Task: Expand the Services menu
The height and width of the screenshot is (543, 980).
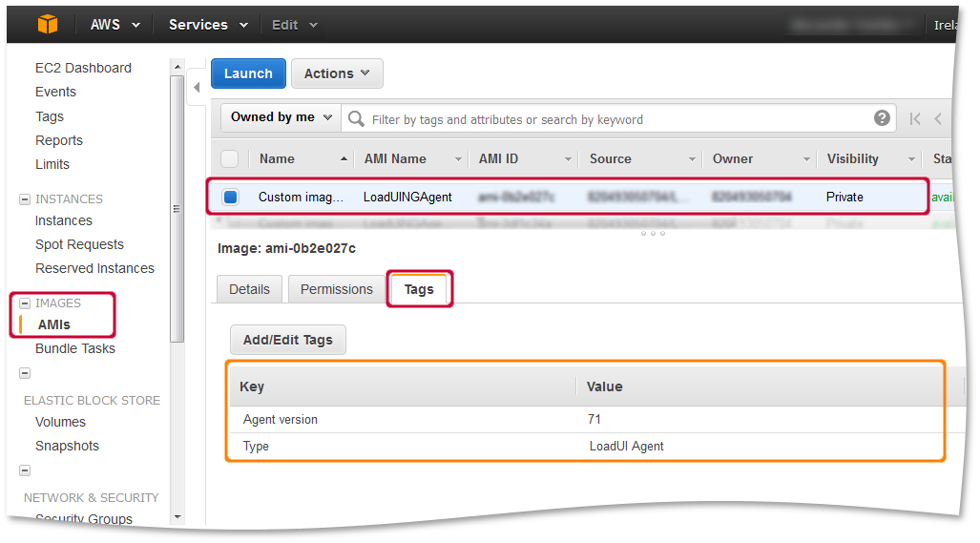Action: coord(208,25)
